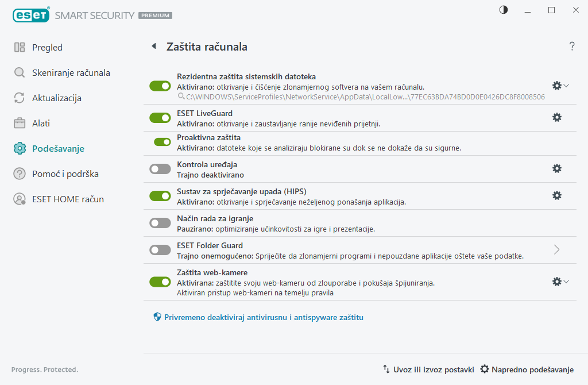Select the Skeniranje računala magnifier icon
The height and width of the screenshot is (385, 588).
pos(20,72)
